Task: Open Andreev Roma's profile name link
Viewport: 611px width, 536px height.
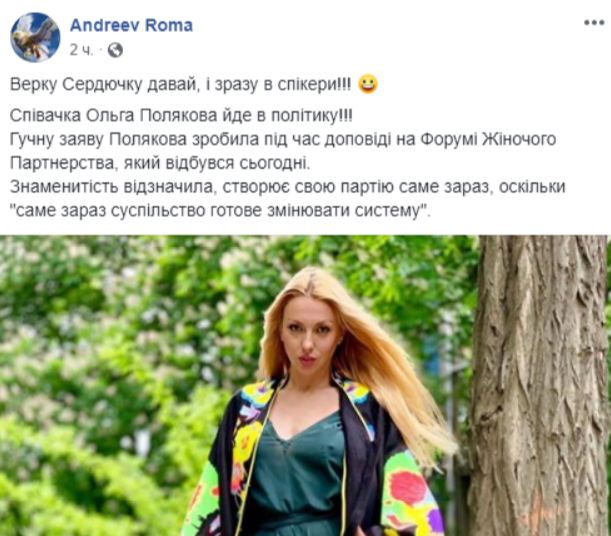Action: [x=131, y=25]
